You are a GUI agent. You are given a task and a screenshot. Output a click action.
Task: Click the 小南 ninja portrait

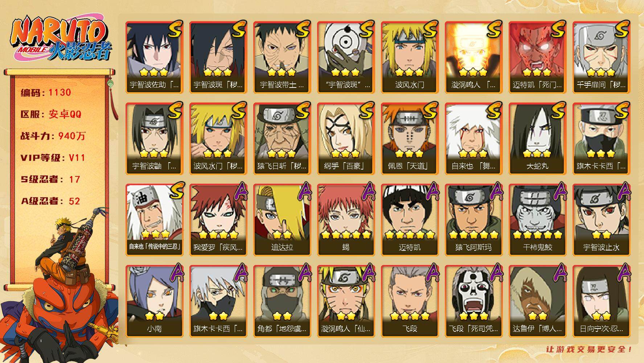(154, 301)
